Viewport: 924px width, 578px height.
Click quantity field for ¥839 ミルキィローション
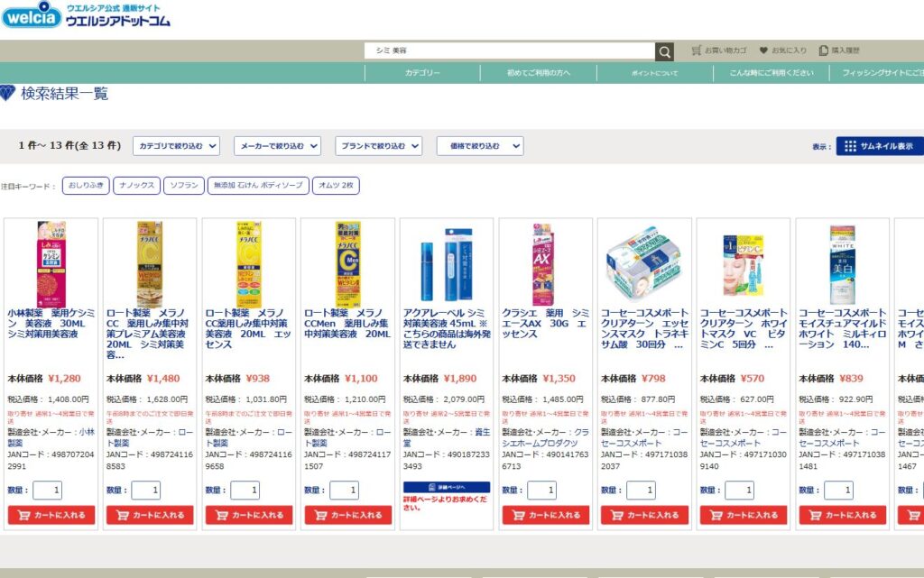point(838,490)
